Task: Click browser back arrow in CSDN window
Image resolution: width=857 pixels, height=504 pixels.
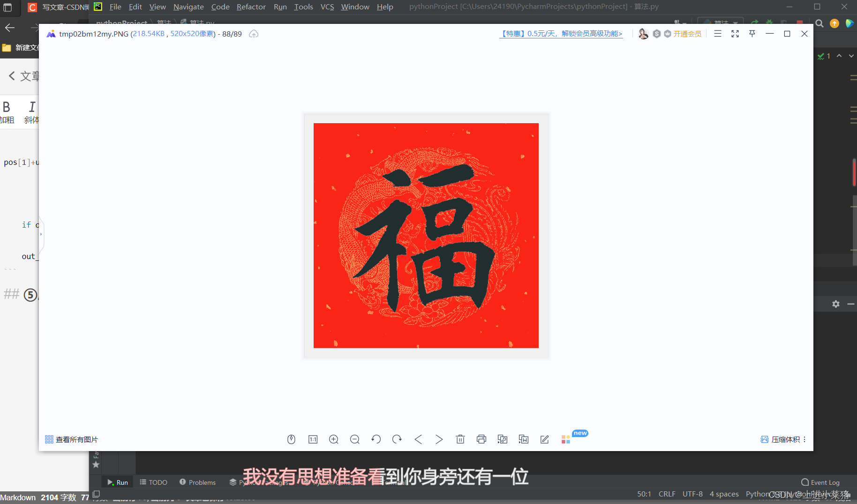Action: (x=10, y=28)
